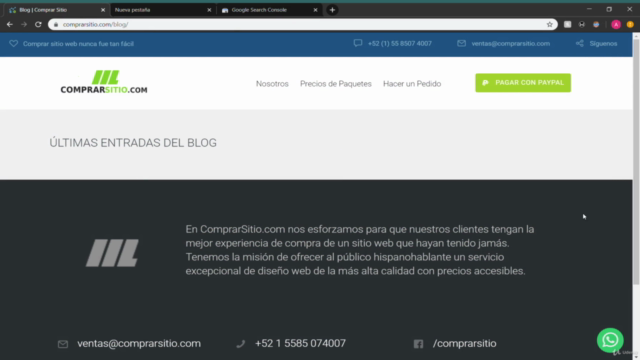Click the footer email ventas@comprarsitio.com
Viewport: 640px width, 360px height.
[139, 343]
